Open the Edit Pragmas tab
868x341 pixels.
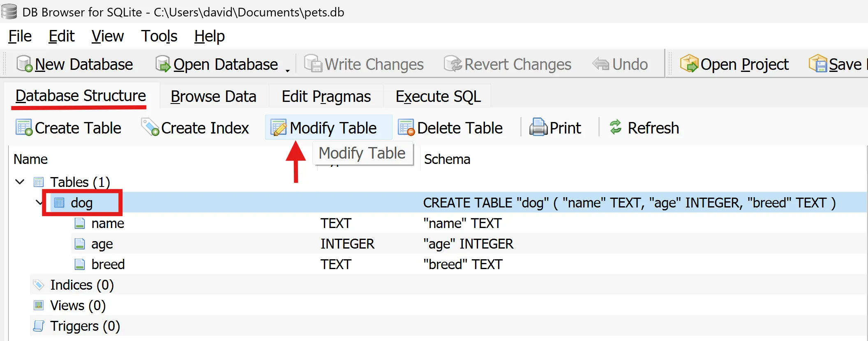326,97
